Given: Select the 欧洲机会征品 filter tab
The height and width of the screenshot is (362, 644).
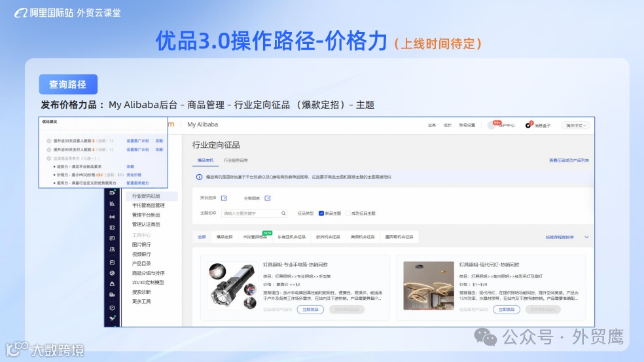Looking at the screenshot, I should click(x=328, y=237).
